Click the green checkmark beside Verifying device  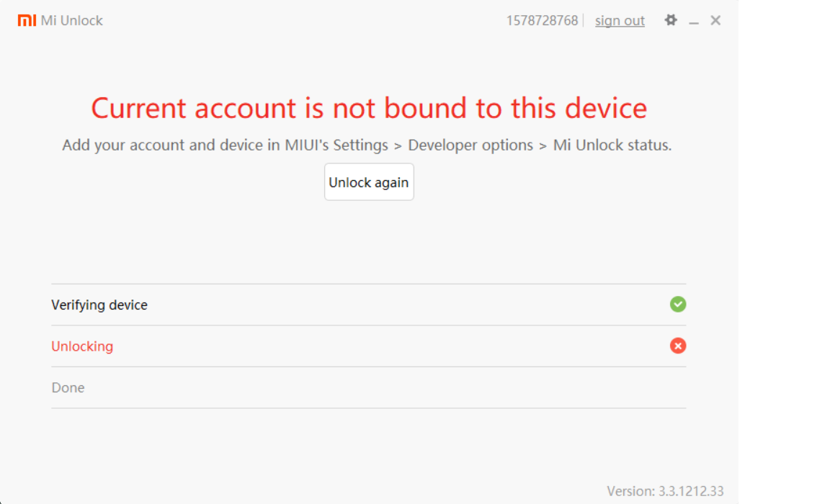(678, 305)
